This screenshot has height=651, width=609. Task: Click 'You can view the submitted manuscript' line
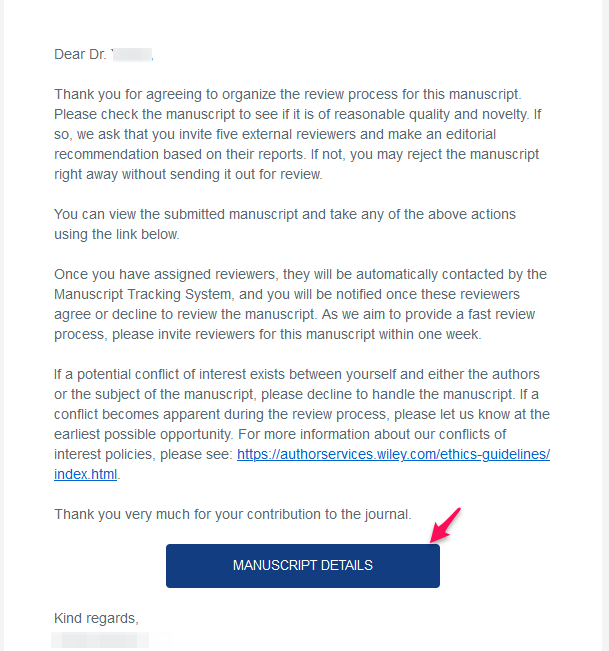[x=285, y=214]
